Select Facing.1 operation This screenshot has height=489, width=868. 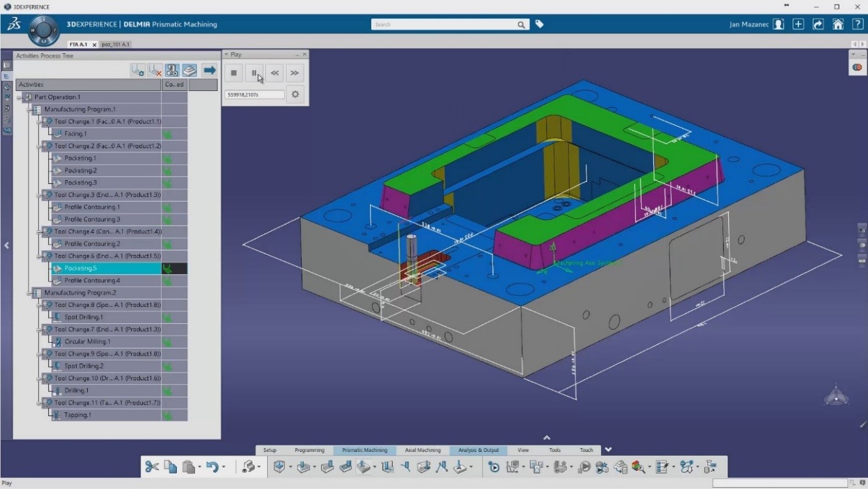pos(75,134)
